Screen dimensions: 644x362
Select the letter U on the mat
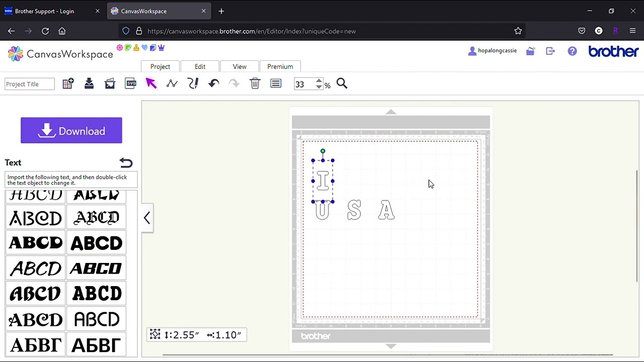322,210
